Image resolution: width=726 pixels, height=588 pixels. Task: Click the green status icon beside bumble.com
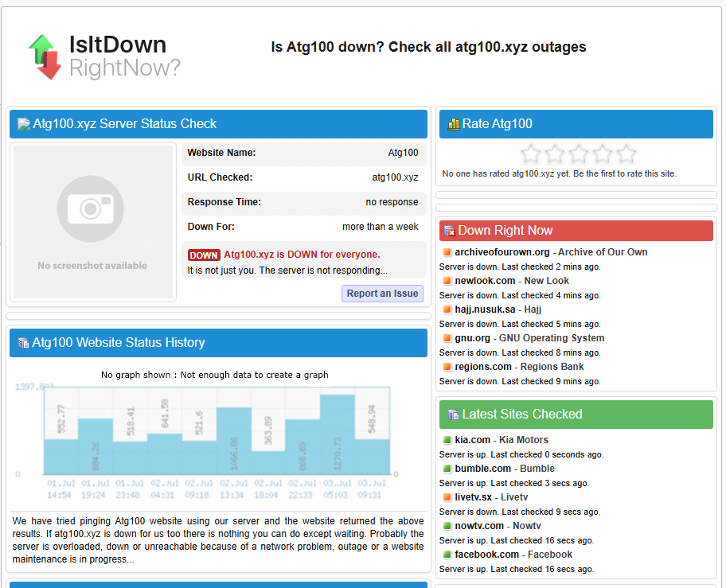(447, 469)
